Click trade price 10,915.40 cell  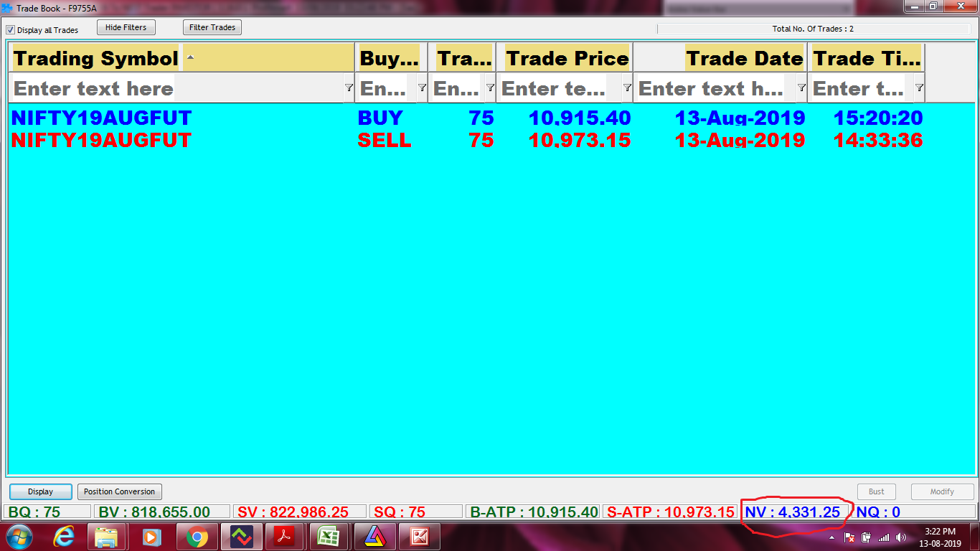tap(580, 118)
